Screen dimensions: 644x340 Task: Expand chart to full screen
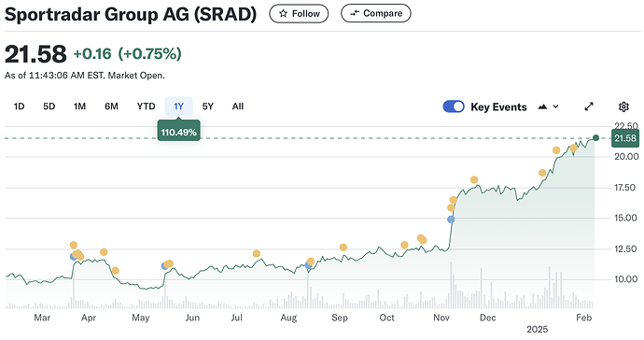point(589,106)
